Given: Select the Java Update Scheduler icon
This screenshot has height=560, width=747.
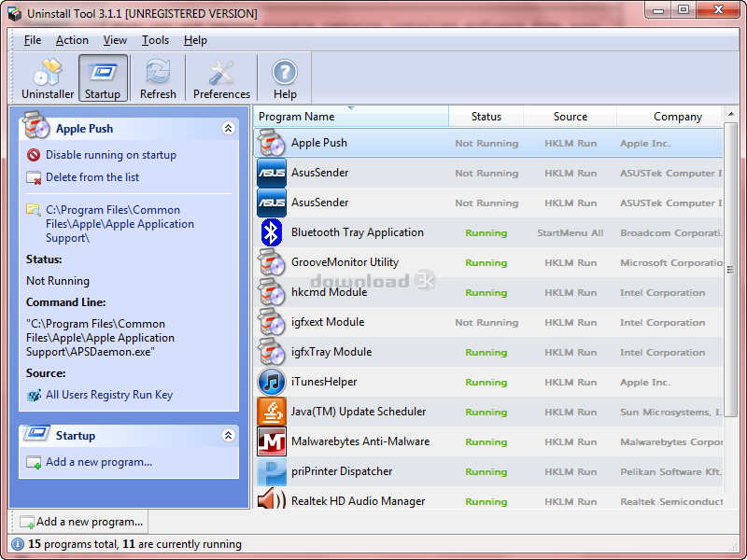Looking at the screenshot, I should [272, 412].
